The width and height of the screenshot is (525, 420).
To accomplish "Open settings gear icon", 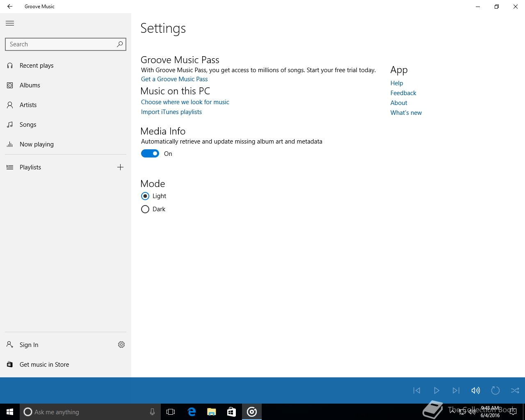I will point(121,345).
